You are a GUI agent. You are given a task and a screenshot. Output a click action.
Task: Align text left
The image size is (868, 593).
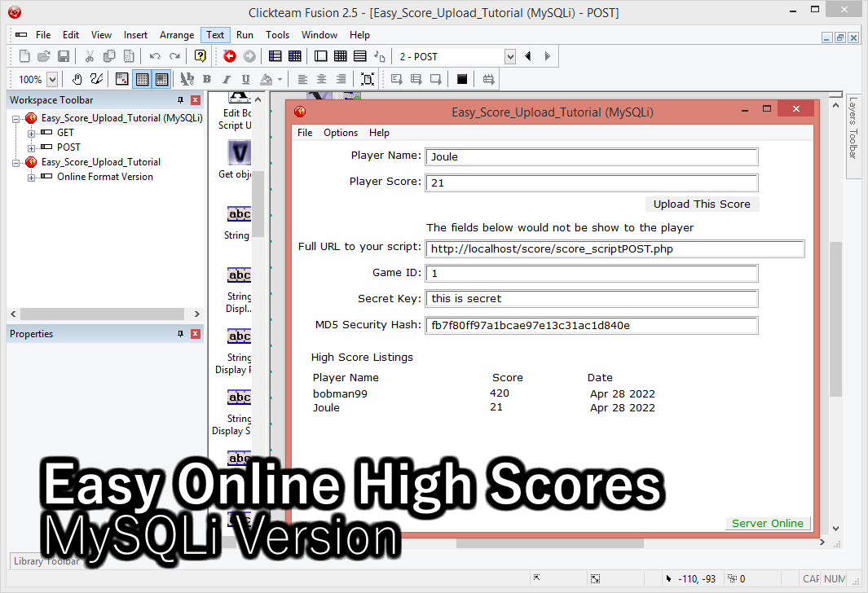point(302,80)
